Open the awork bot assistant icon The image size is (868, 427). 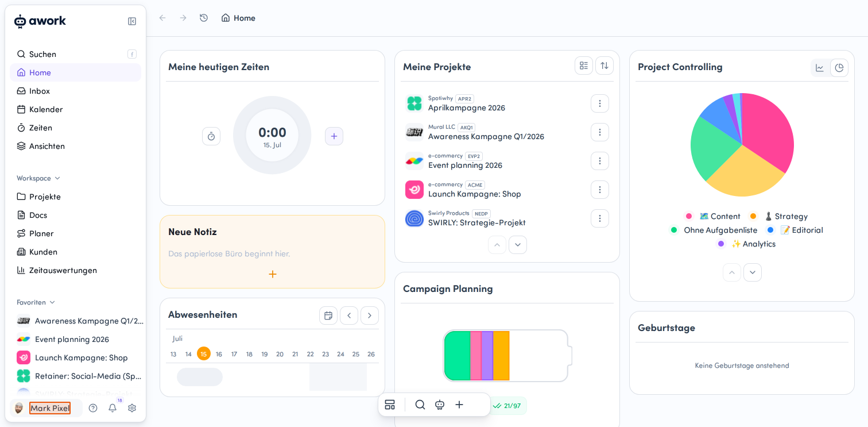coord(440,405)
